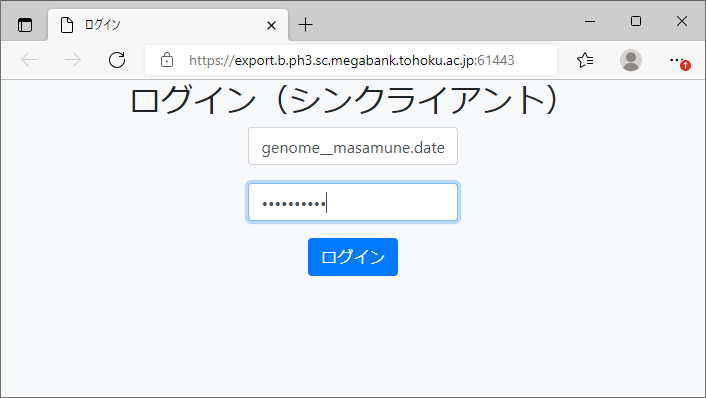Maximize the browser window
The width and height of the screenshot is (706, 398).
point(636,21)
